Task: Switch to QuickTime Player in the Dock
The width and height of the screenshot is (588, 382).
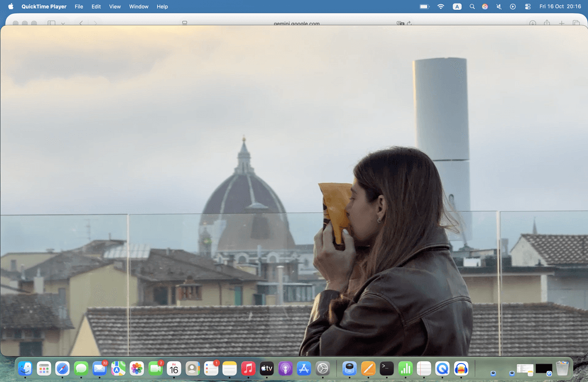Action: pos(443,368)
